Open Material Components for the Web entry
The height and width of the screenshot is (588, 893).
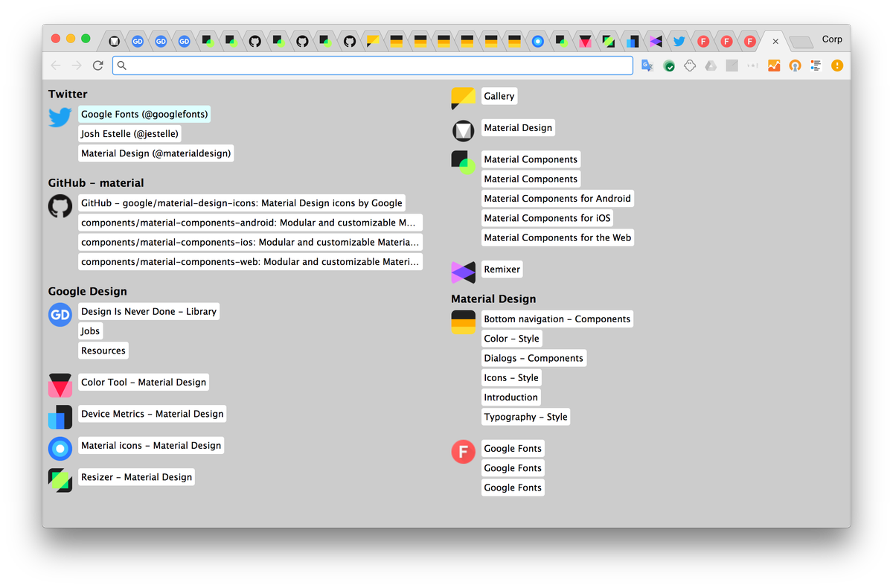click(x=557, y=237)
